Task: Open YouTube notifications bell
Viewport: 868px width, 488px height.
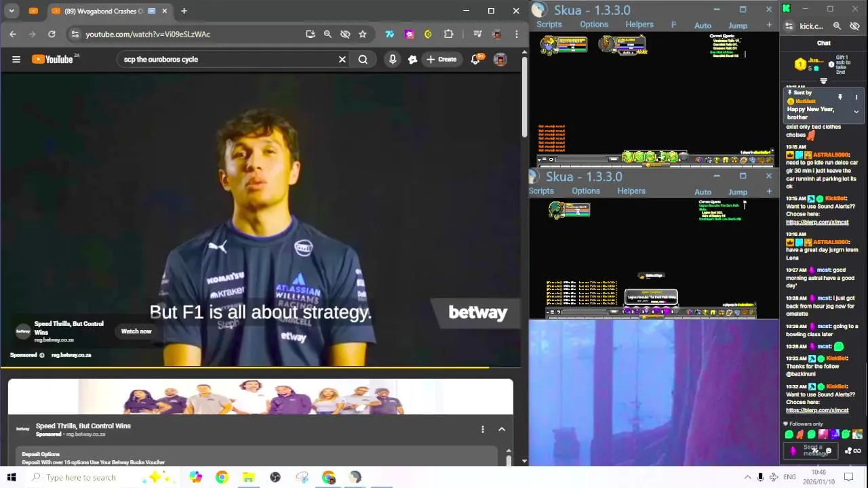Action: [476, 59]
